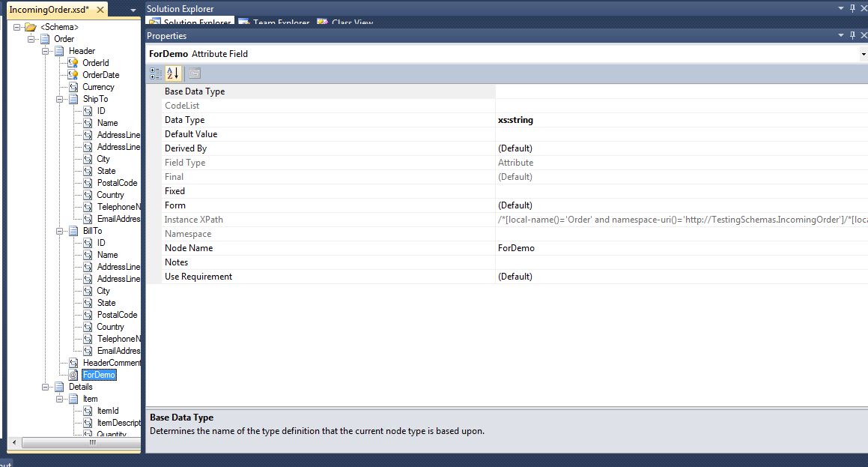
Task: Open the Properties window options dropdown
Action: point(841,35)
